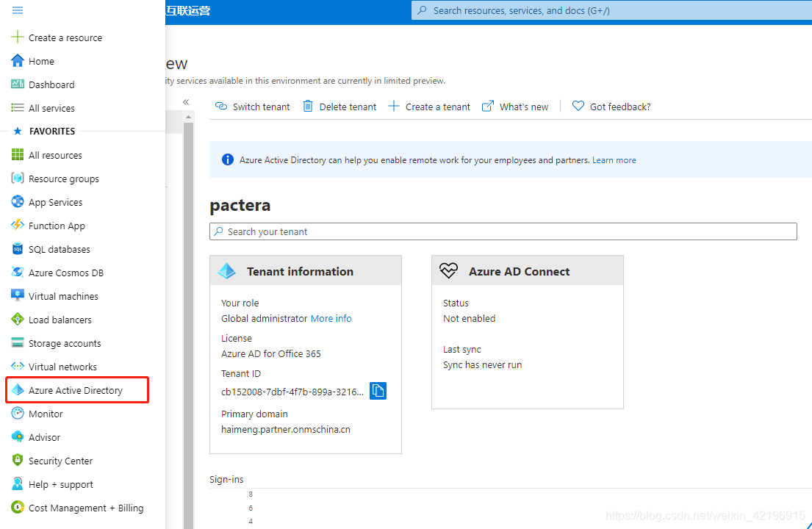Click the Tenant information card header
The height and width of the screenshot is (529, 812).
click(x=306, y=270)
